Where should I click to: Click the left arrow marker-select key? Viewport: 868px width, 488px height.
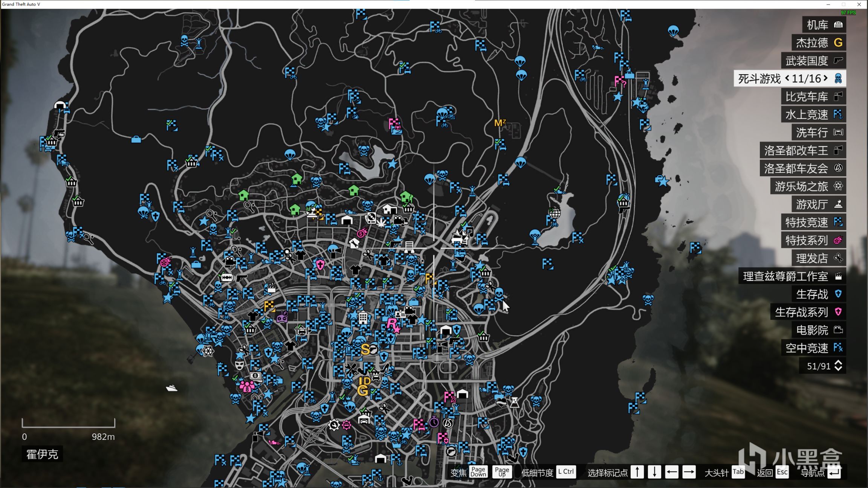[672, 472]
